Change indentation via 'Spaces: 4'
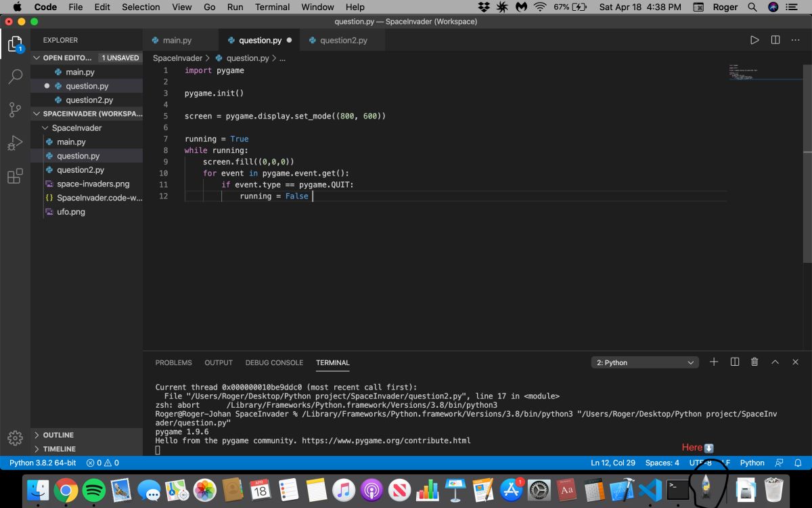Screen dimensions: 812x508 click(x=662, y=463)
